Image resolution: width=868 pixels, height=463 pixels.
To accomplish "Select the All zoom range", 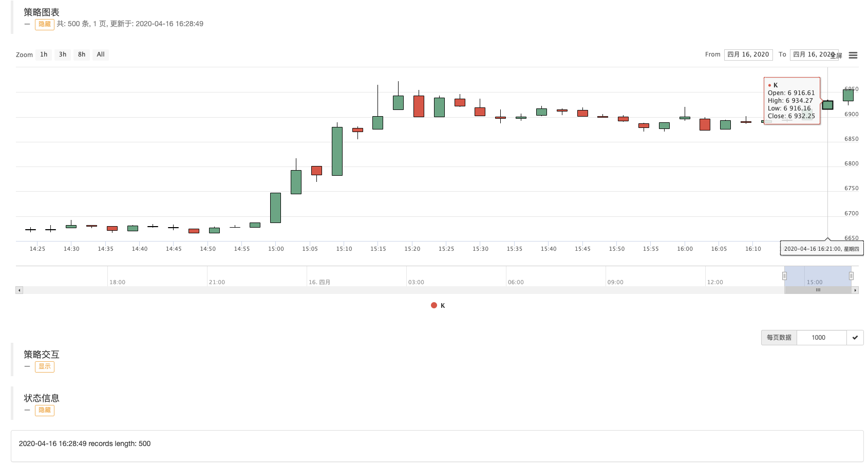I will (x=101, y=54).
